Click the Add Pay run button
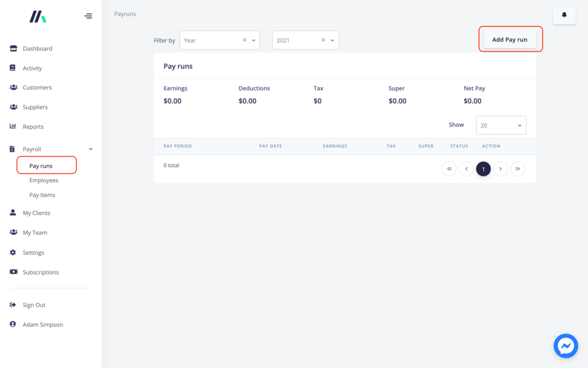The image size is (588, 368). click(509, 40)
